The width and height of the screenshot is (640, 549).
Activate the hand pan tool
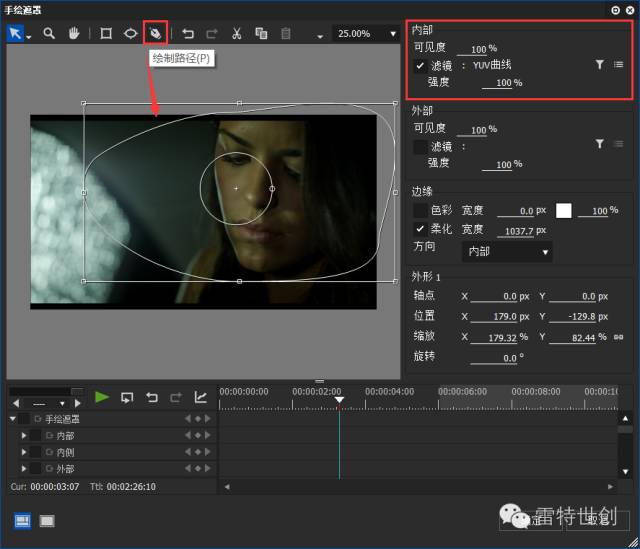click(74, 33)
